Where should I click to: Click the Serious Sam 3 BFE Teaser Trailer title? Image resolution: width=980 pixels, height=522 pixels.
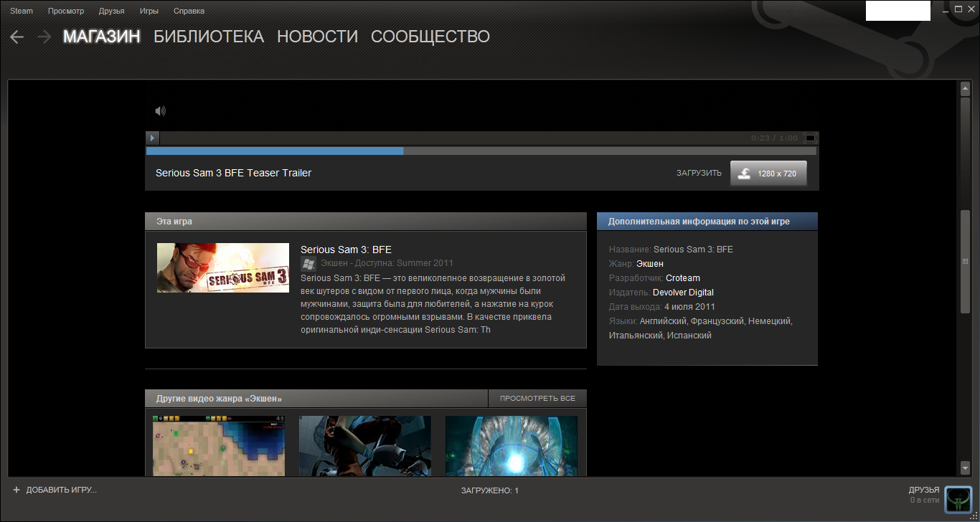click(x=234, y=173)
